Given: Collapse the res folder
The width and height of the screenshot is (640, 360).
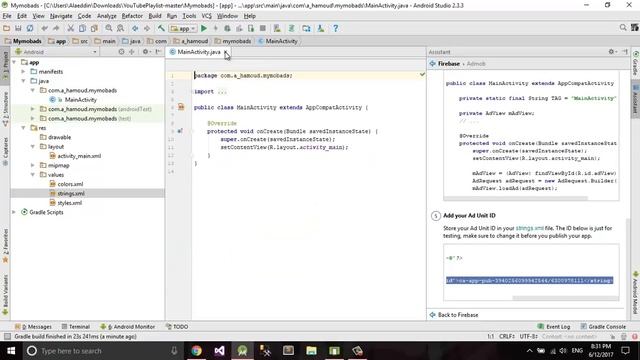Looking at the screenshot, I should coord(24,128).
